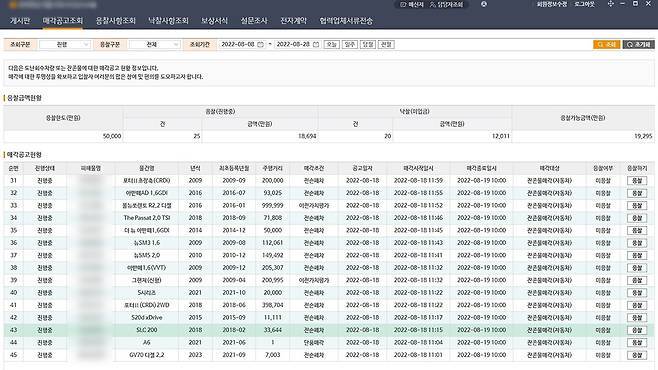Click the 18,694 bid amount value
This screenshot has width=658, height=370.
tap(307, 136)
